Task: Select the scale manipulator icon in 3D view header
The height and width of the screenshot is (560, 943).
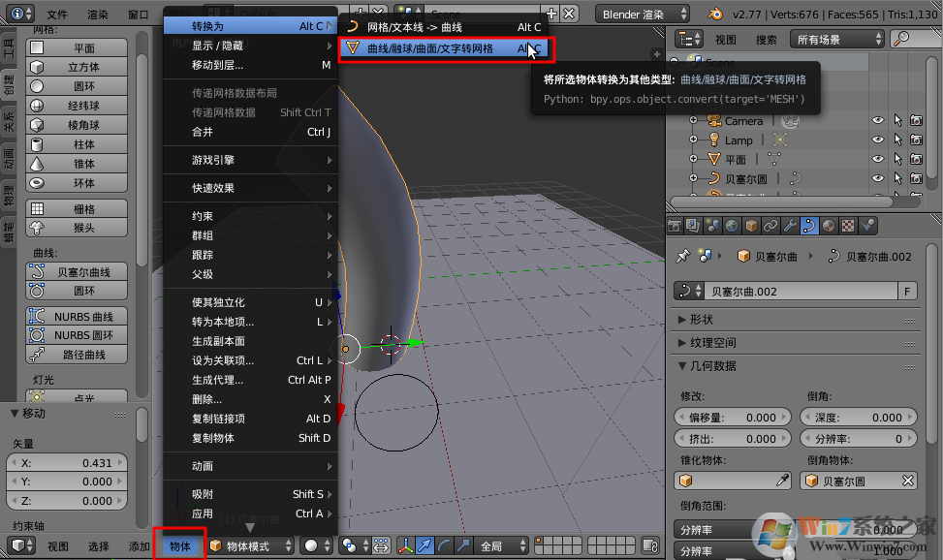Action: pos(461,545)
